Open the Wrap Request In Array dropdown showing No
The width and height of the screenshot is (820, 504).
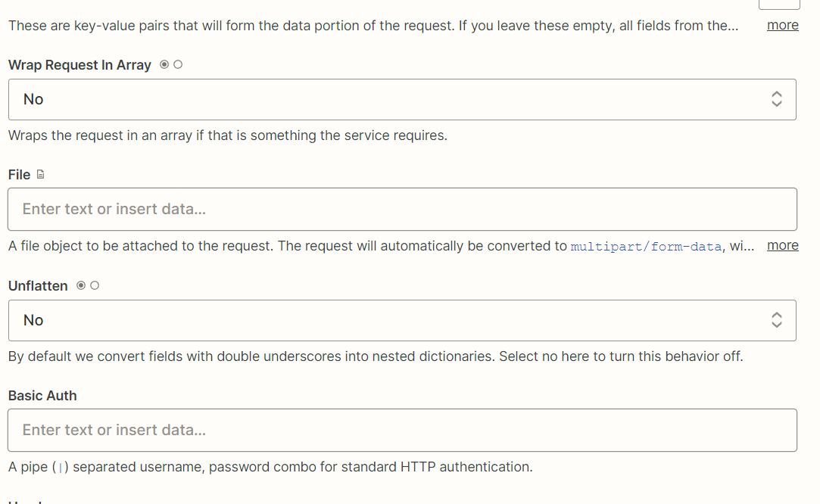pos(401,99)
